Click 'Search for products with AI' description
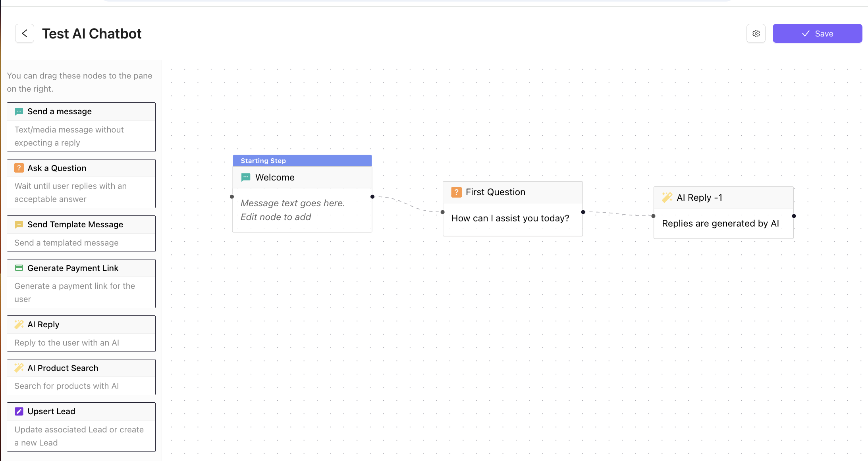868x461 pixels. click(x=67, y=386)
